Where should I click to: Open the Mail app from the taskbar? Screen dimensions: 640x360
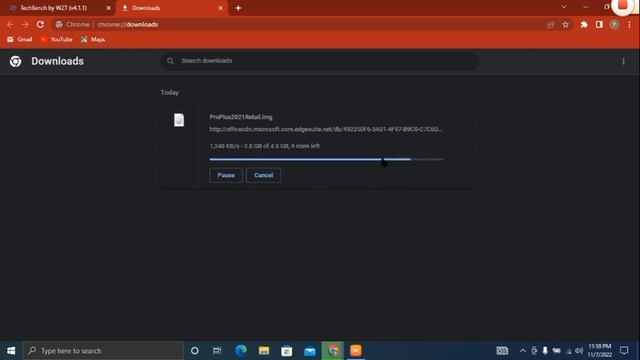[310, 351]
